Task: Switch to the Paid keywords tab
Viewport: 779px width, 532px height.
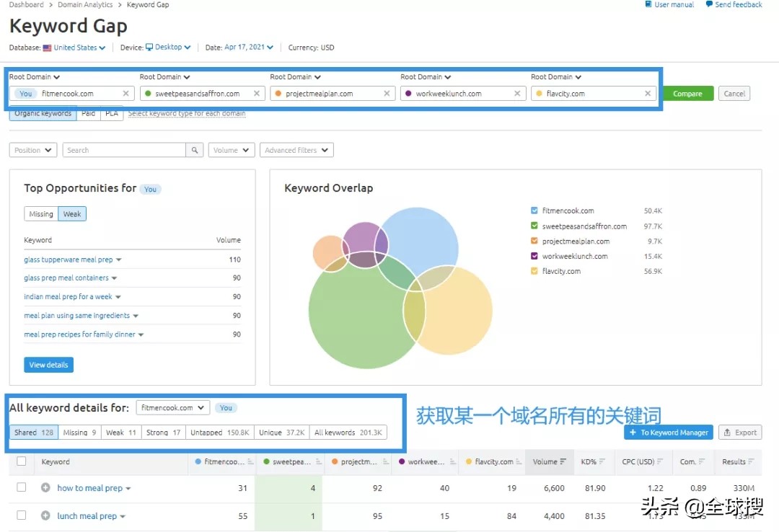Action: point(87,112)
